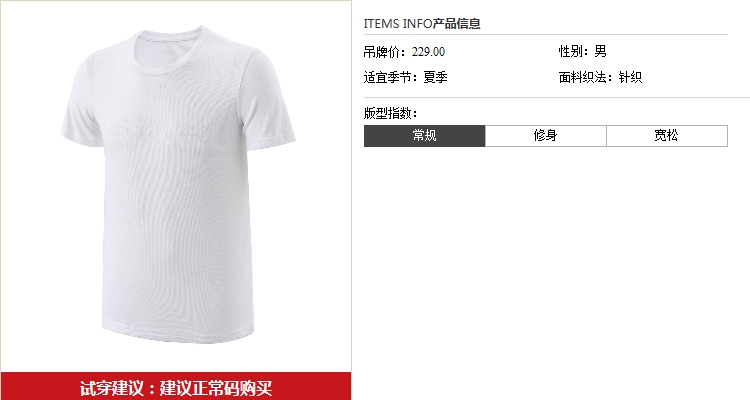Choose the 宽松 fit option
The width and height of the screenshot is (750, 400).
coord(667,136)
